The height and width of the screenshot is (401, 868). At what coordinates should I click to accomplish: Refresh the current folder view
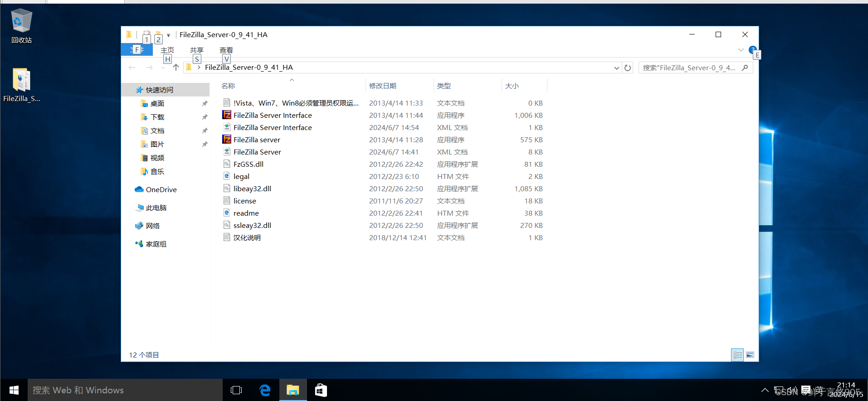[628, 68]
